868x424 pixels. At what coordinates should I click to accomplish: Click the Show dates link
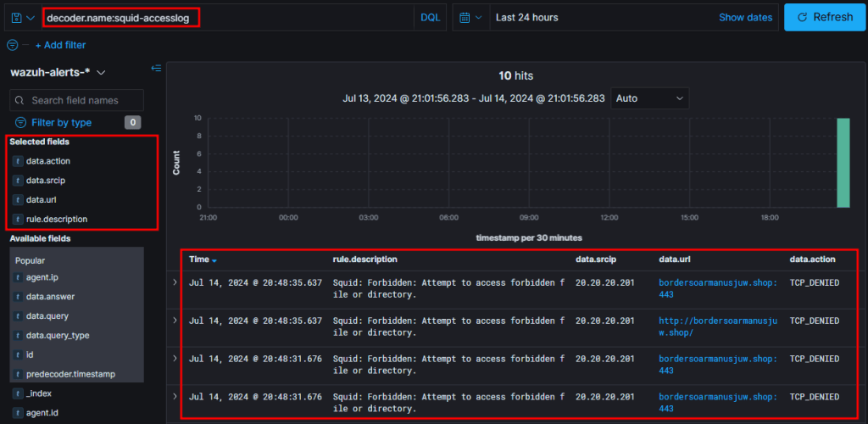click(745, 17)
